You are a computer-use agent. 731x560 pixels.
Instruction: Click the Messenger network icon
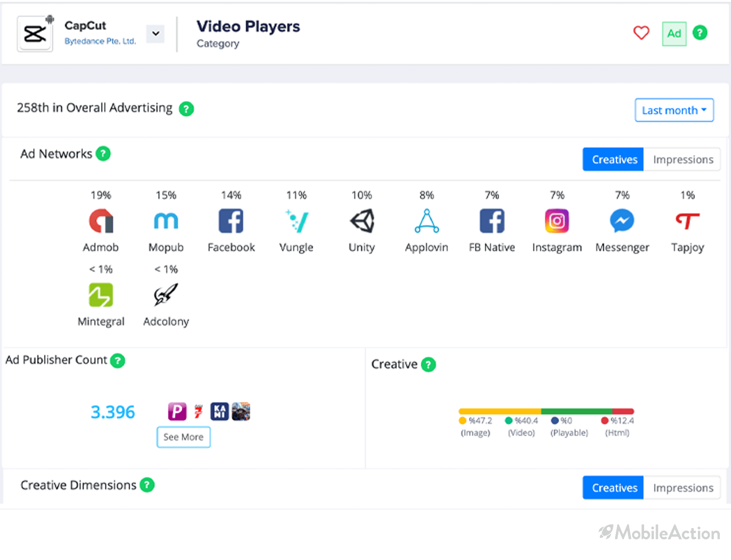(x=622, y=221)
